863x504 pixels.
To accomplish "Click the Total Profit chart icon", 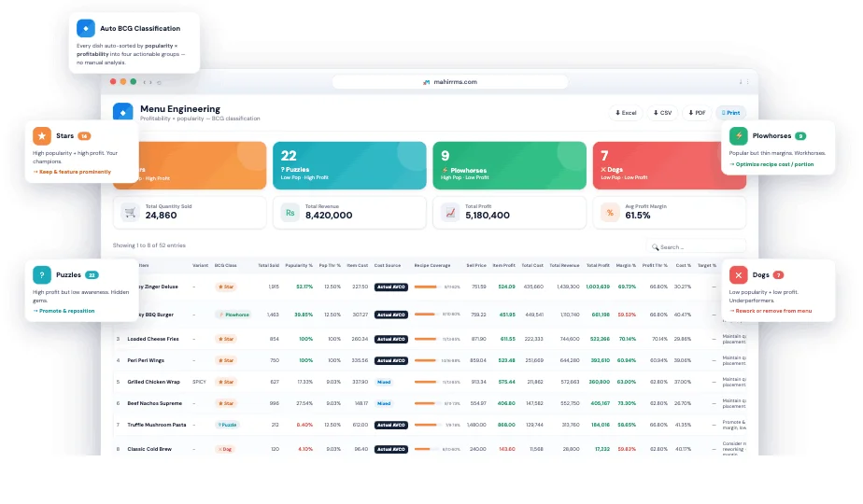I will click(450, 213).
